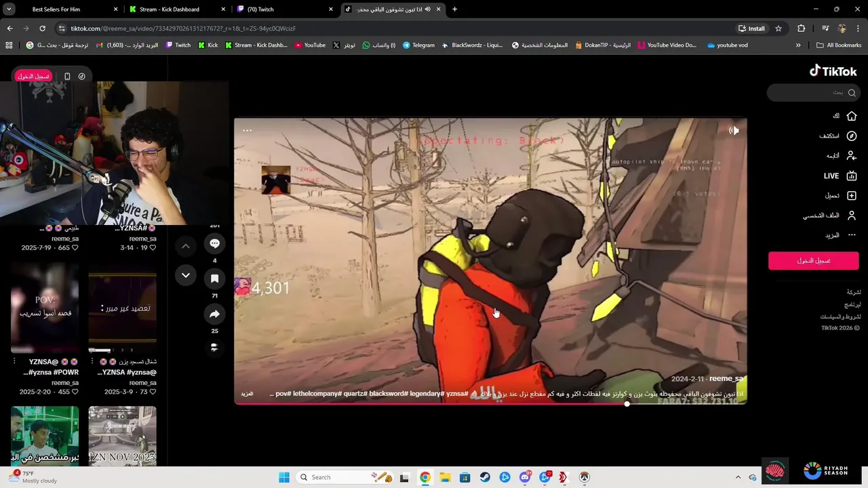Image resolution: width=868 pixels, height=488 pixels.
Task: Reload the TikTok page
Action: pos(42,28)
